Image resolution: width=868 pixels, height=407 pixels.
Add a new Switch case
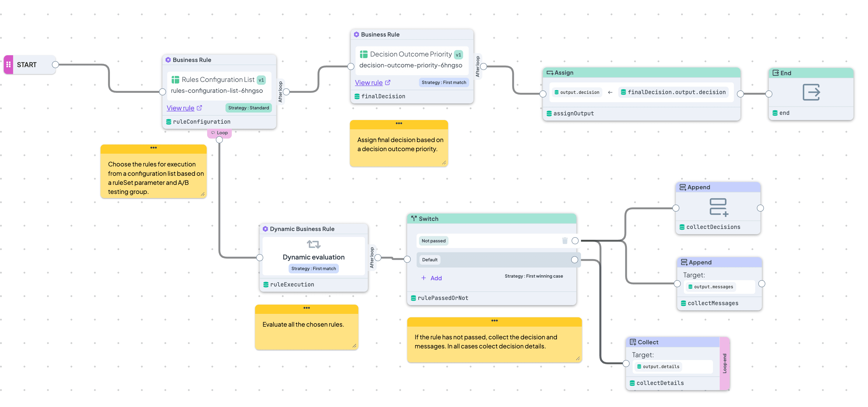(432, 278)
